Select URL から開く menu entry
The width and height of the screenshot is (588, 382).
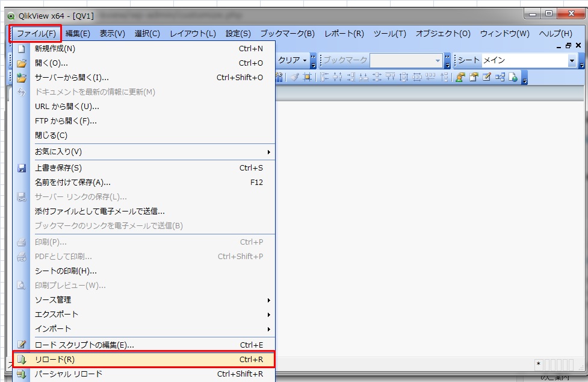[67, 107]
